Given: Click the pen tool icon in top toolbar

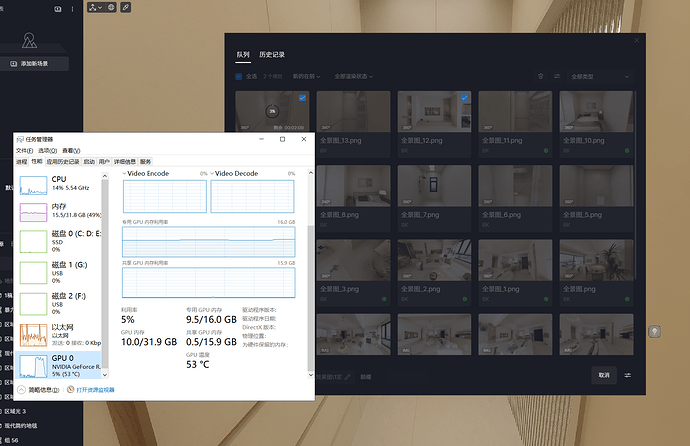Looking at the screenshot, I should click(125, 8).
